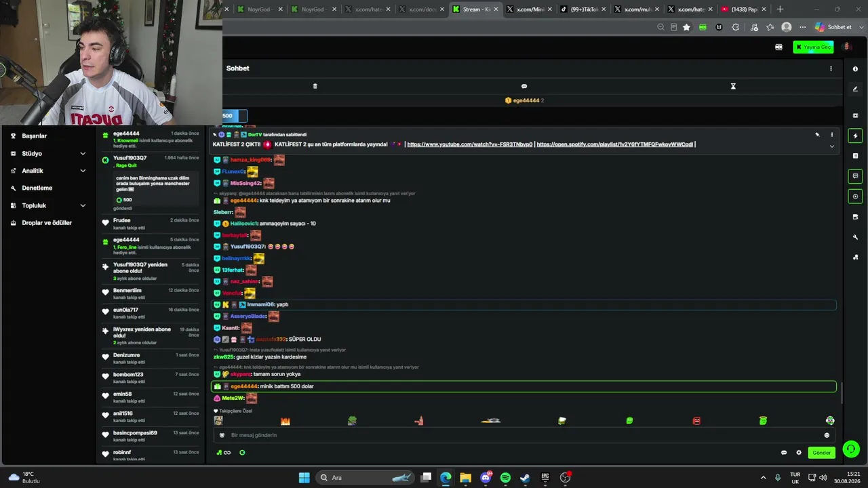Open a new browser tab with plus
The image size is (868, 488).
(x=780, y=9)
